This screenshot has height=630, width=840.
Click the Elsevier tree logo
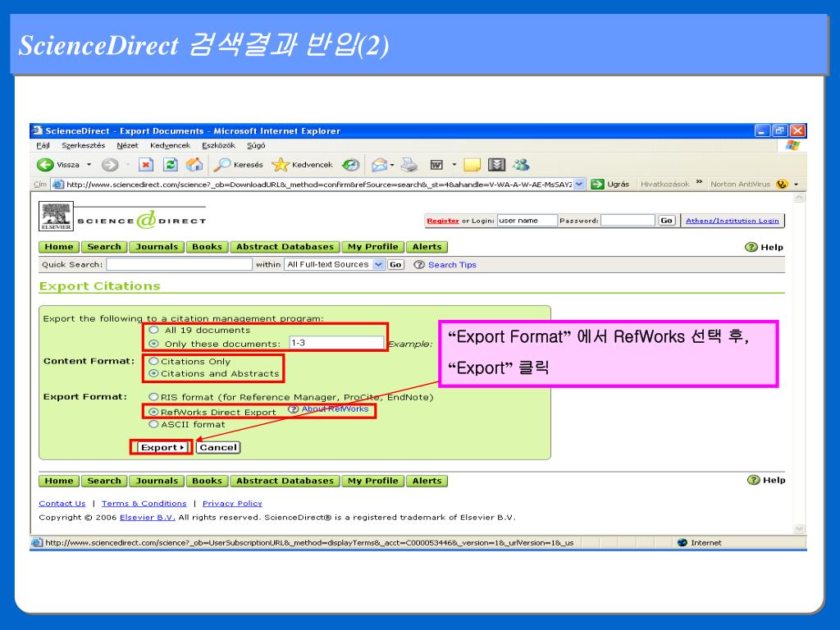tap(57, 217)
